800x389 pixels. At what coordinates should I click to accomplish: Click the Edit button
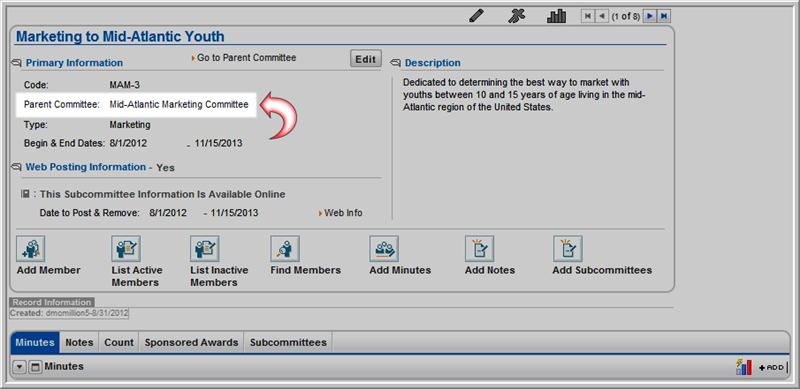(x=366, y=59)
